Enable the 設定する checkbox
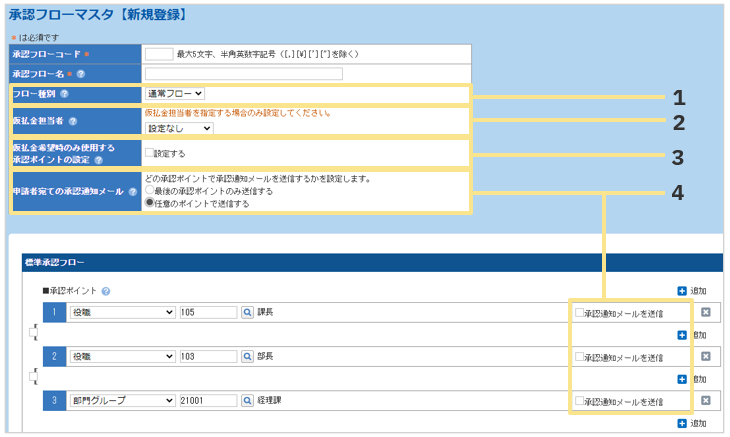Viewport: 730px width, 437px height. 148,153
